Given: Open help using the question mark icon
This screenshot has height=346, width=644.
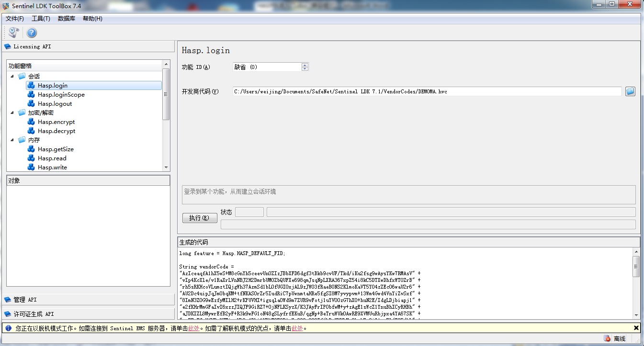Looking at the screenshot, I should pos(32,33).
